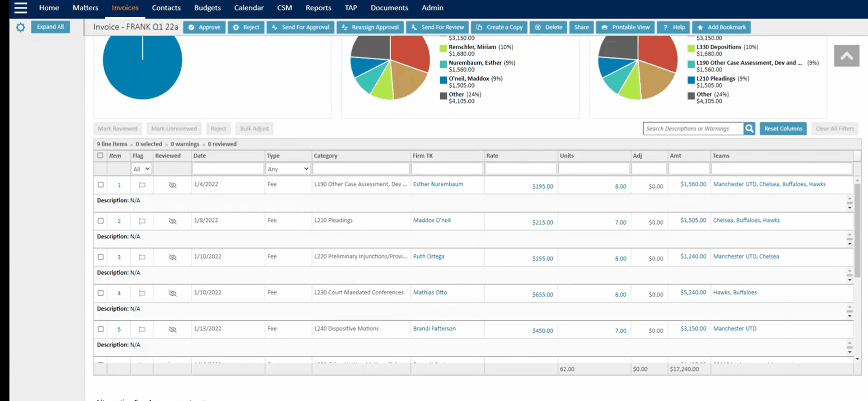This screenshot has width=868, height=401.
Task: Check the select-all line items checkbox
Action: pos(100,155)
